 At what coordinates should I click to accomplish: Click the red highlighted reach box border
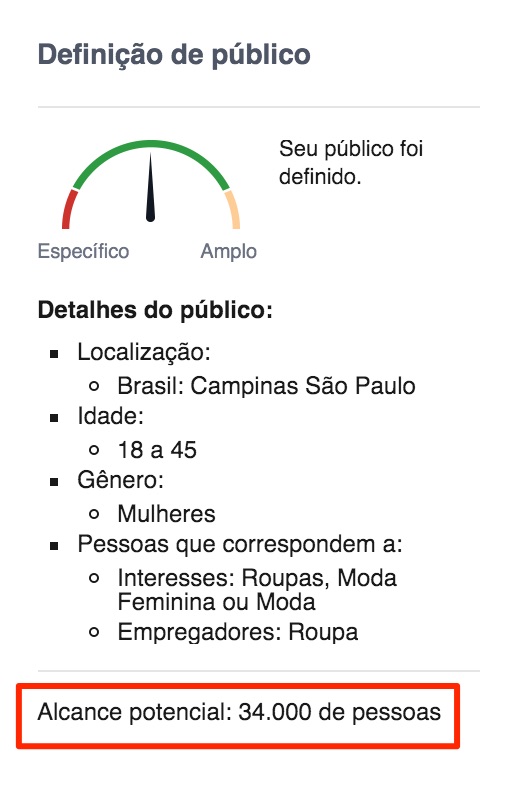click(238, 686)
